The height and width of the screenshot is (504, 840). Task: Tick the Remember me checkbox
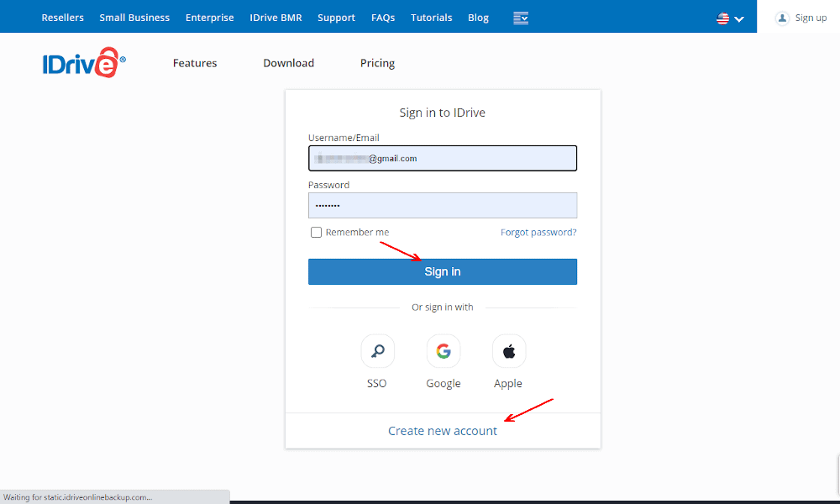[316, 232]
